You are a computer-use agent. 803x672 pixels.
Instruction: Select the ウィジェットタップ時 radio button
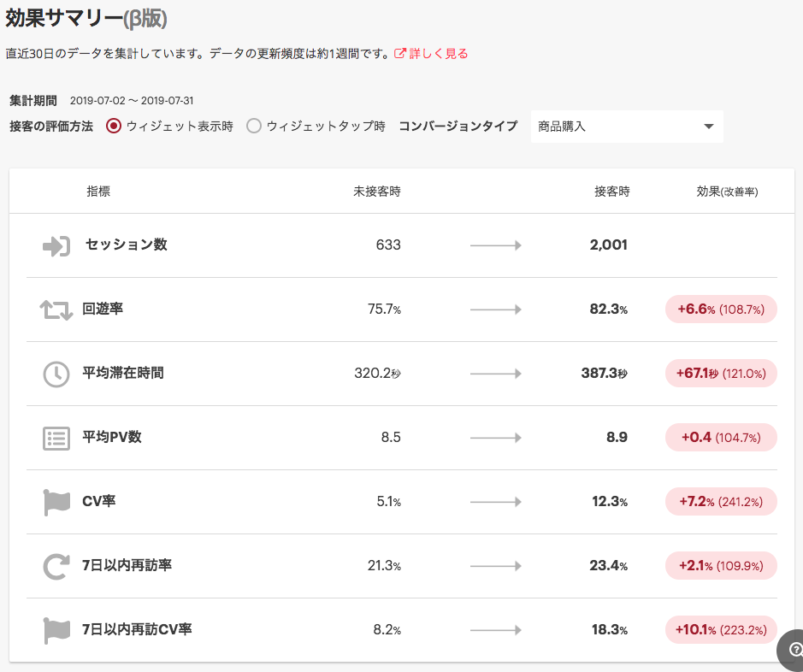pos(254,126)
